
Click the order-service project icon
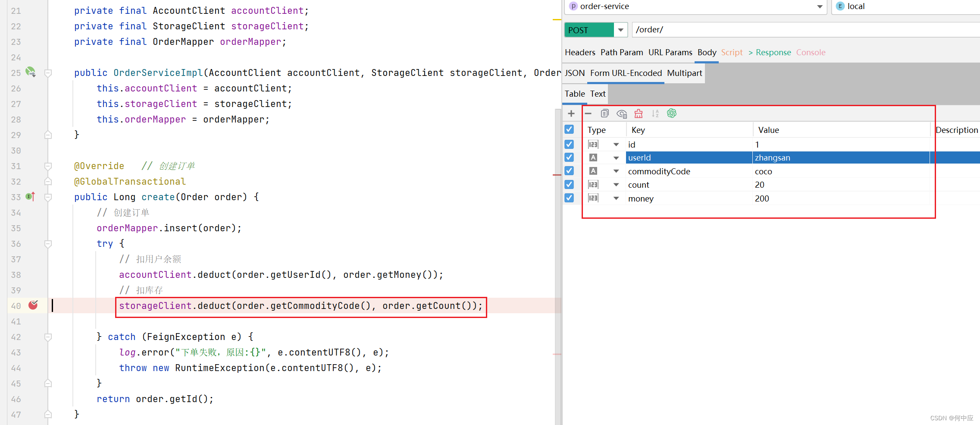point(573,6)
